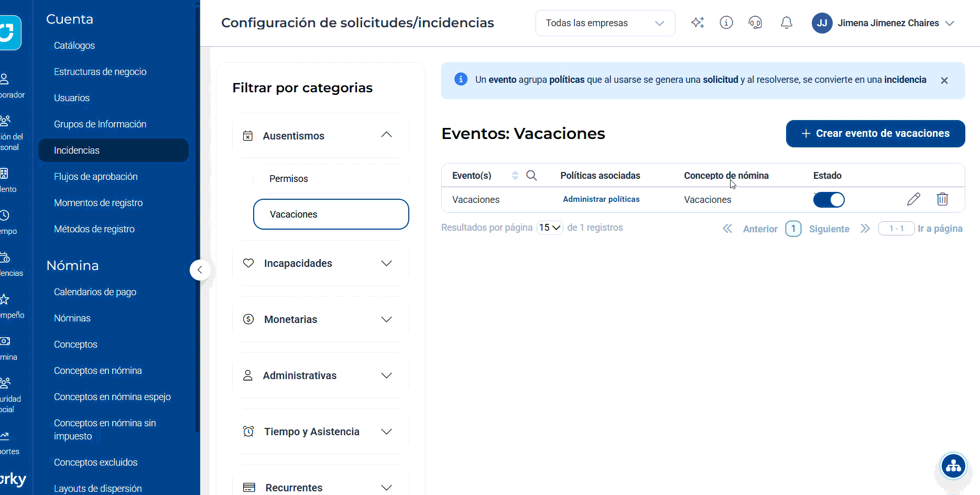This screenshot has width=980, height=495.
Task: Open the headset support icon
Action: click(x=755, y=23)
